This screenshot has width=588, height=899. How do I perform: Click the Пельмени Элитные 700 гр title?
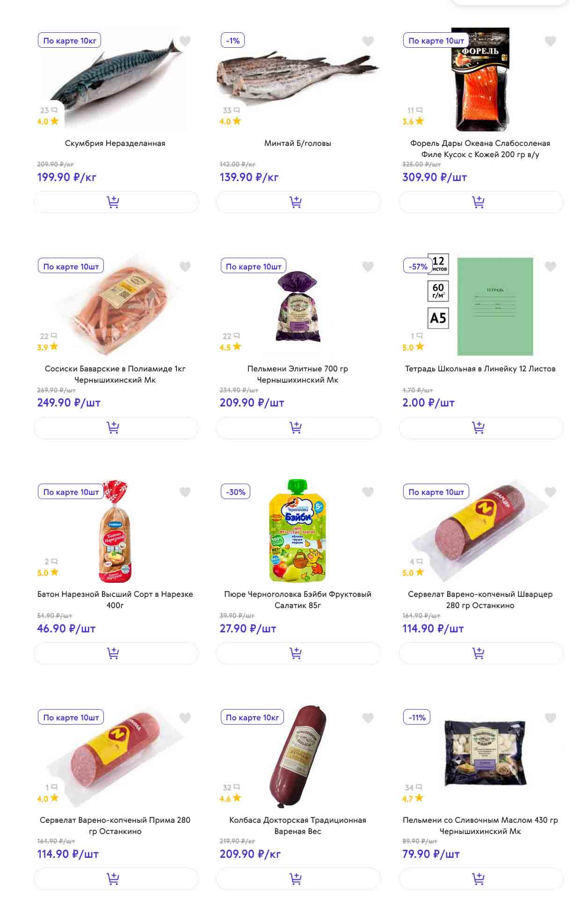[298, 374]
